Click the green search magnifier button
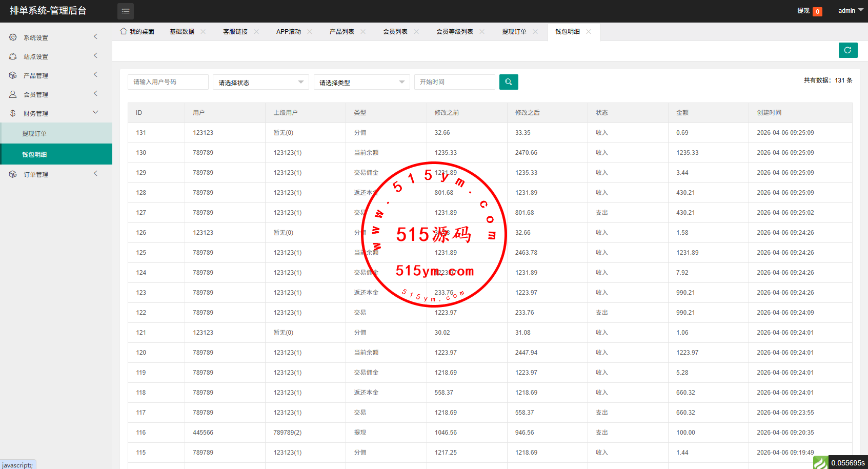The image size is (868, 469). 509,82
